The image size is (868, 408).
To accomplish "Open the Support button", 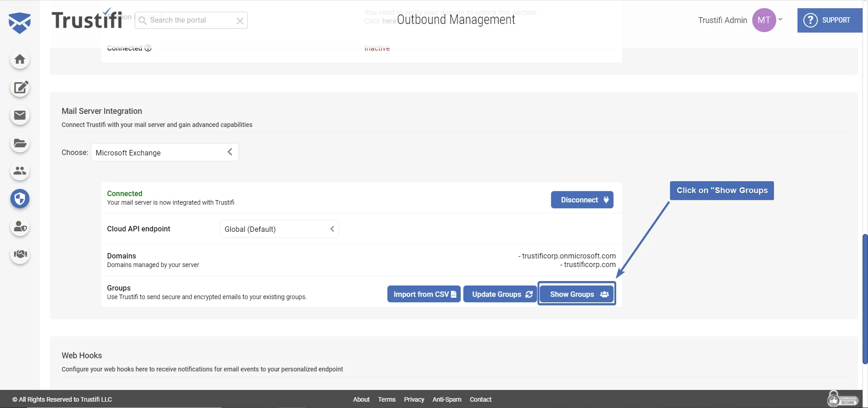I will coord(829,20).
